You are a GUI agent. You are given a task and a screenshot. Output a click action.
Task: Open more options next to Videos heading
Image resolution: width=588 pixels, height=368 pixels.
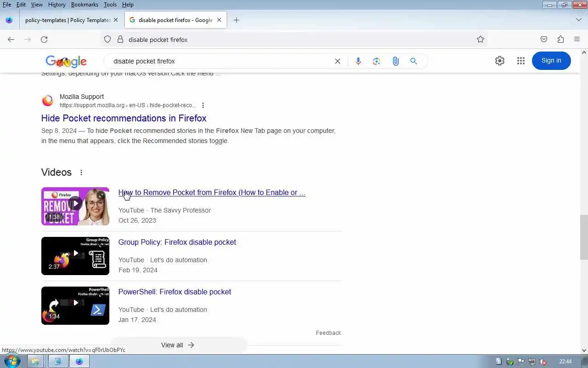coord(81,172)
